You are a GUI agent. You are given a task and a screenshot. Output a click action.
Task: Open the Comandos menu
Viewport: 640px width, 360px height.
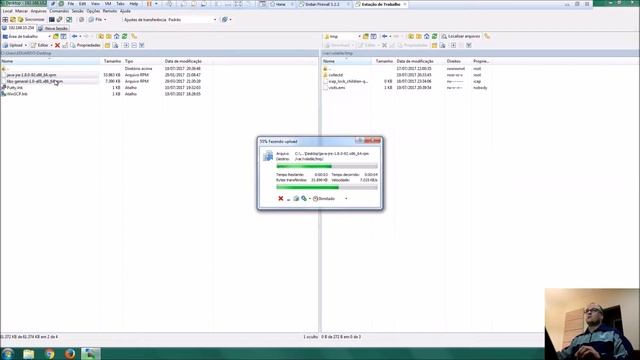point(59,11)
